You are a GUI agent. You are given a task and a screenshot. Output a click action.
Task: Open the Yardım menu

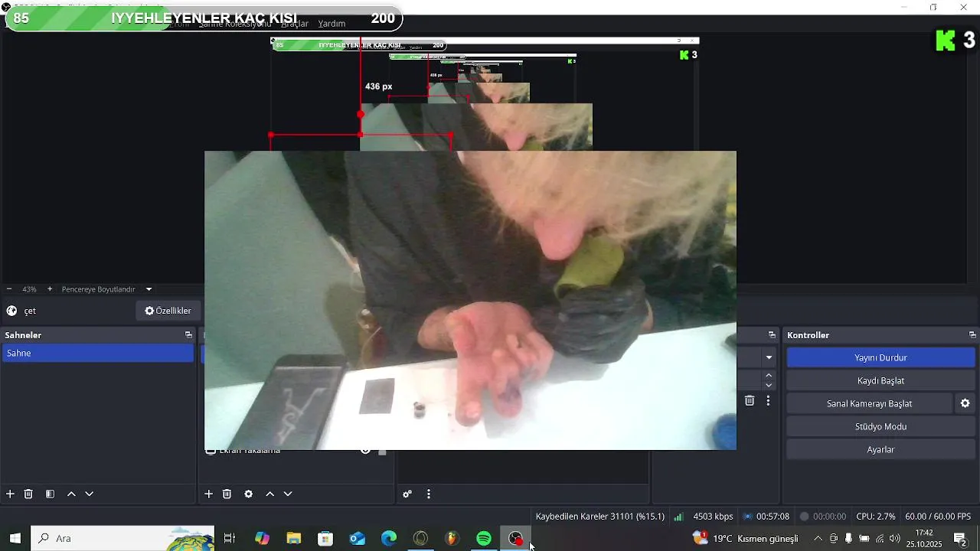332,24
